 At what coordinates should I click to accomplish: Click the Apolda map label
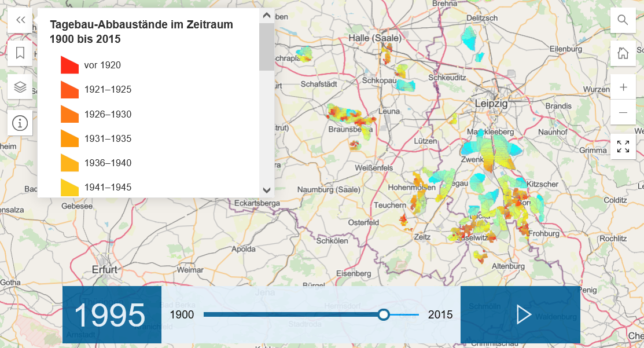(243, 249)
